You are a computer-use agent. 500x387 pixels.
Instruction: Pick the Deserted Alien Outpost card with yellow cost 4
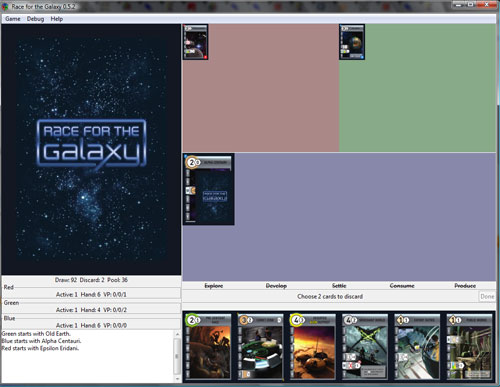[x=313, y=346]
